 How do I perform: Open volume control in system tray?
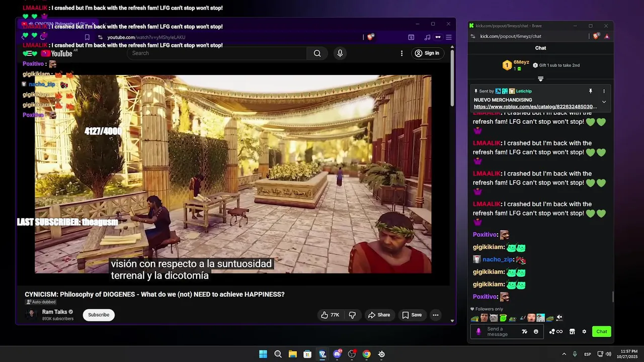608,354
